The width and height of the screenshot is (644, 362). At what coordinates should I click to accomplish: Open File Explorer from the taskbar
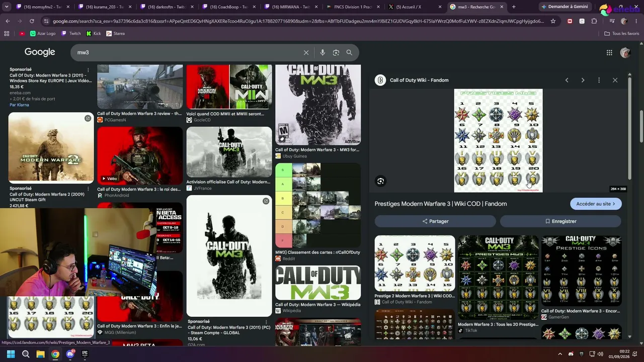[40, 354]
